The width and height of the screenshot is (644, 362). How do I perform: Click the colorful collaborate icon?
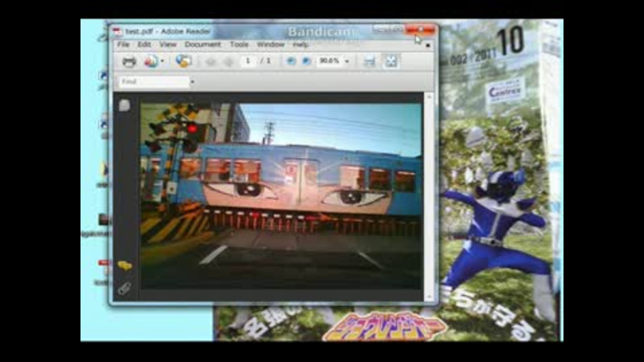[151, 61]
